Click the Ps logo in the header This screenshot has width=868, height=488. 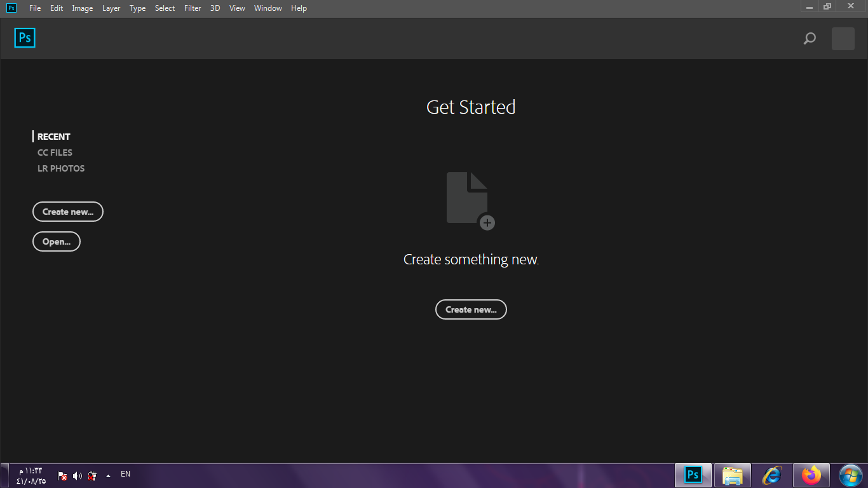tap(25, 38)
